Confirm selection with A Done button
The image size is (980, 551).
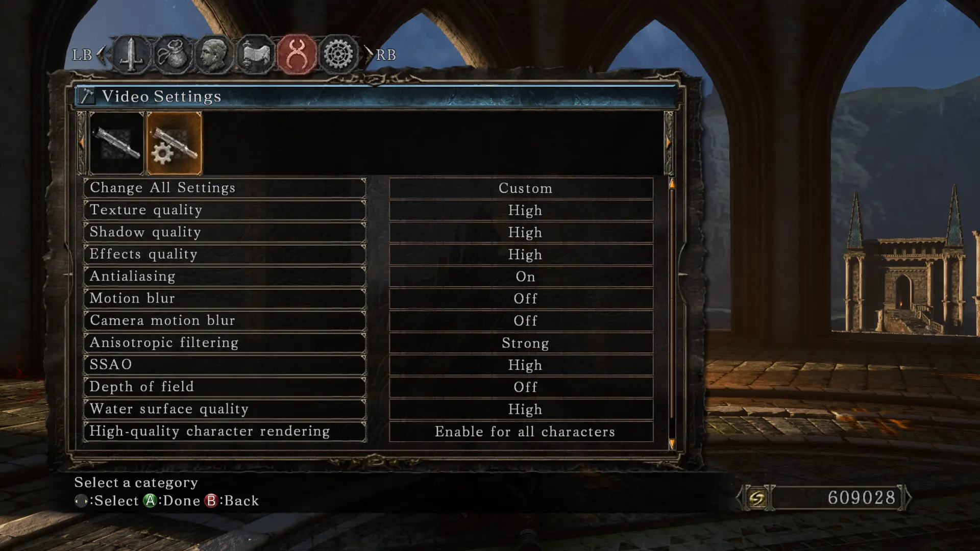point(150,500)
